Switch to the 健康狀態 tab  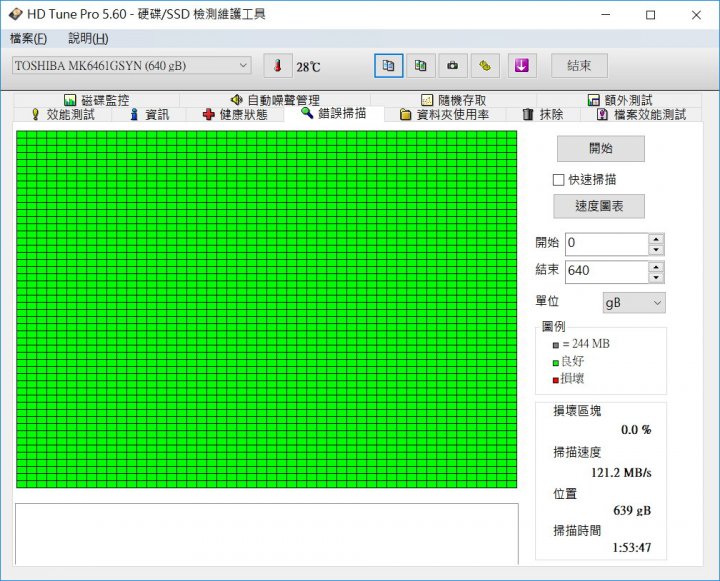coord(235,114)
